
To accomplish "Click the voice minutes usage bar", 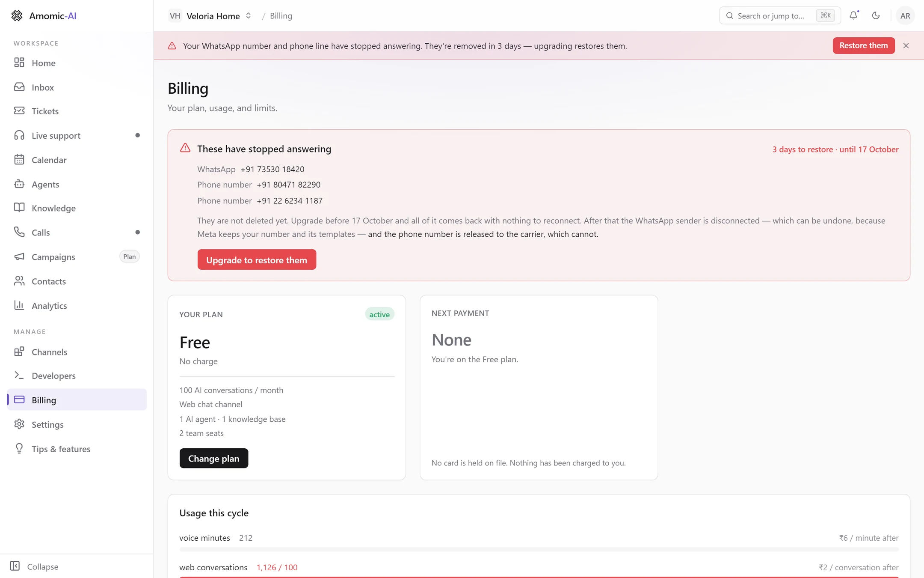I will (x=539, y=549).
